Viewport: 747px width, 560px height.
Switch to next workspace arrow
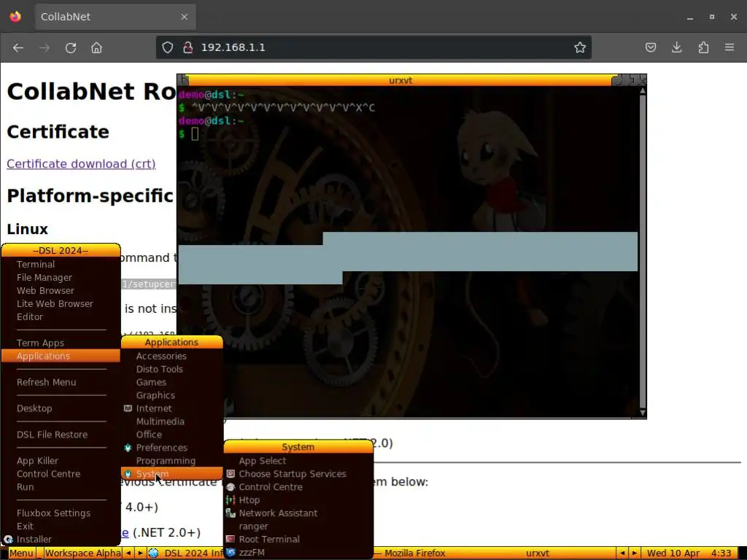tap(140, 553)
